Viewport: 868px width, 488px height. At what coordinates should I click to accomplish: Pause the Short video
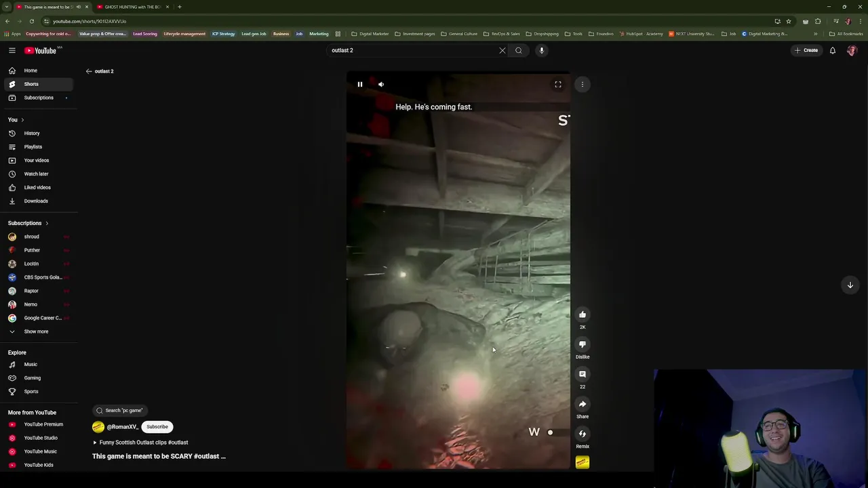pyautogui.click(x=360, y=85)
